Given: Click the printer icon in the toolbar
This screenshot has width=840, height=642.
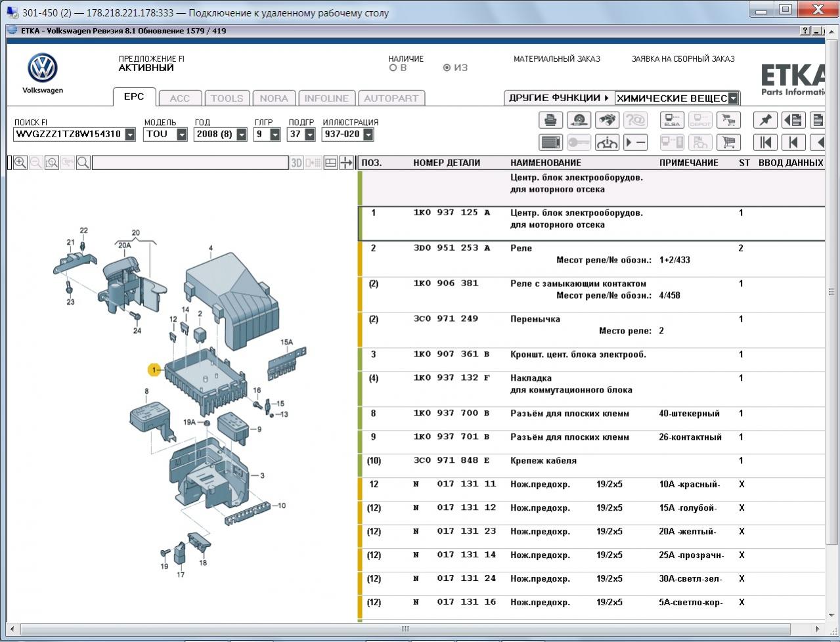Looking at the screenshot, I should tap(550, 120).
